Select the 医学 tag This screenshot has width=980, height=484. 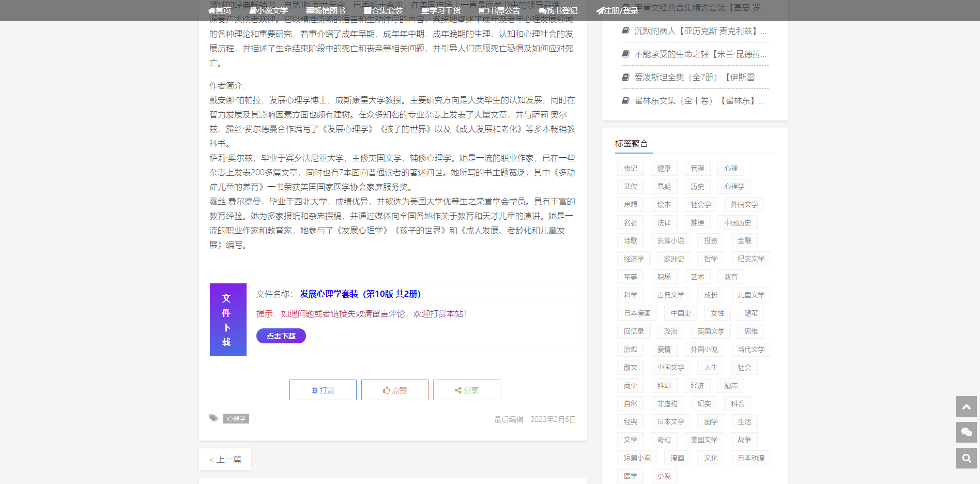coord(631,476)
